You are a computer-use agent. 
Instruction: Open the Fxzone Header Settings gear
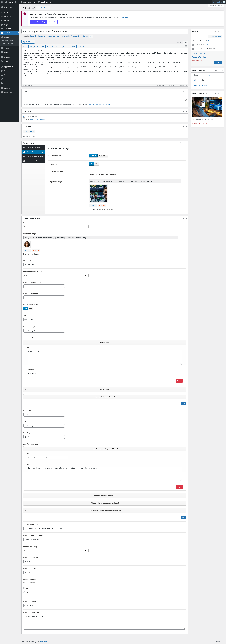24,148
